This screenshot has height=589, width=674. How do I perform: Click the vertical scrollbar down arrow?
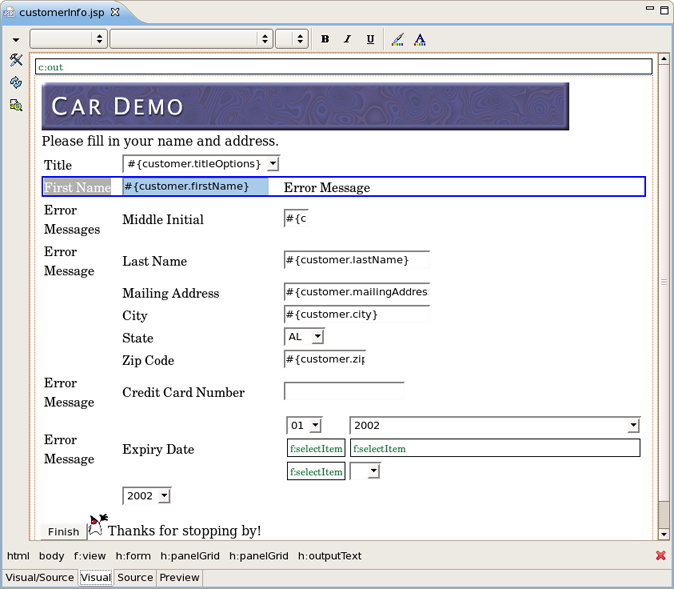pos(664,534)
